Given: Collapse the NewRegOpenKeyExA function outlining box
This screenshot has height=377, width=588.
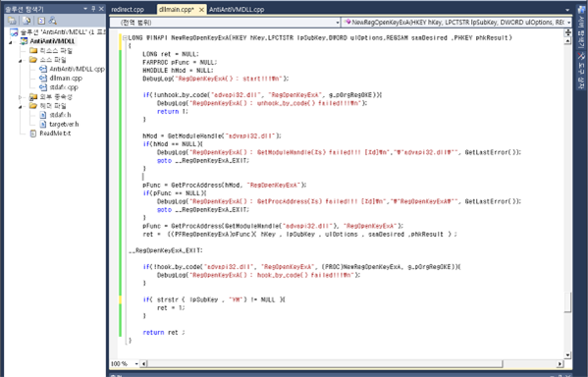Looking at the screenshot, I should coord(125,37).
